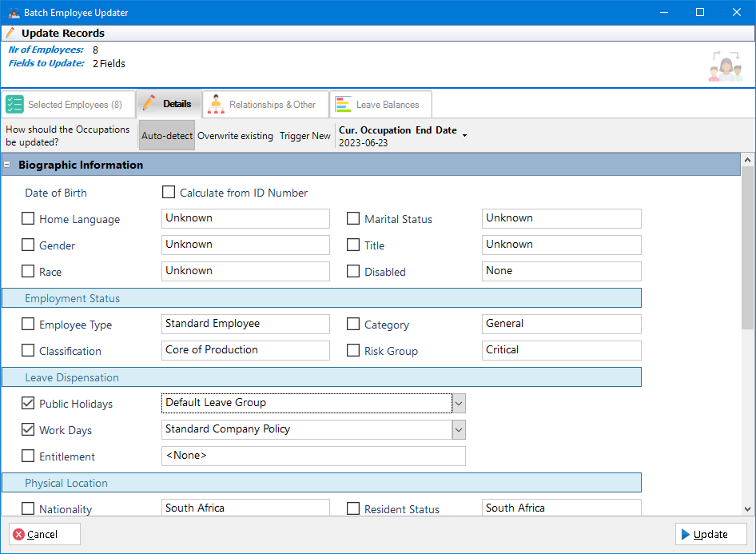
Task: Click the Employment Status section header
Action: pos(321,298)
